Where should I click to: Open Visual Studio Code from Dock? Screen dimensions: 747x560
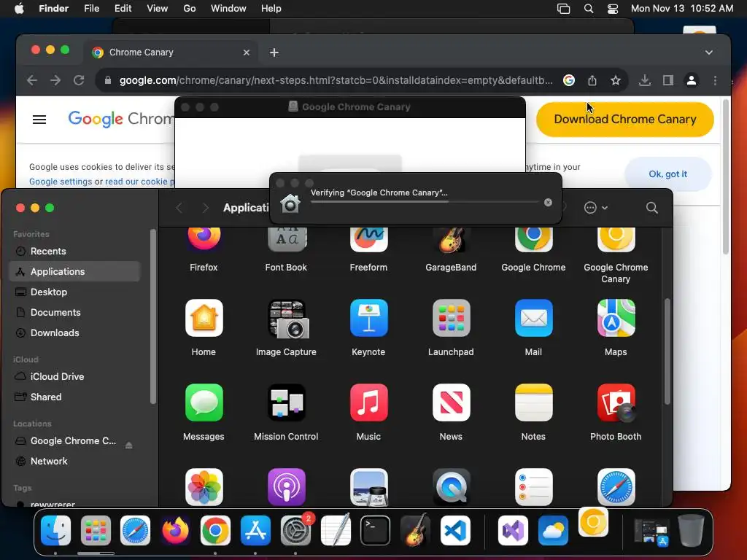tap(455, 531)
